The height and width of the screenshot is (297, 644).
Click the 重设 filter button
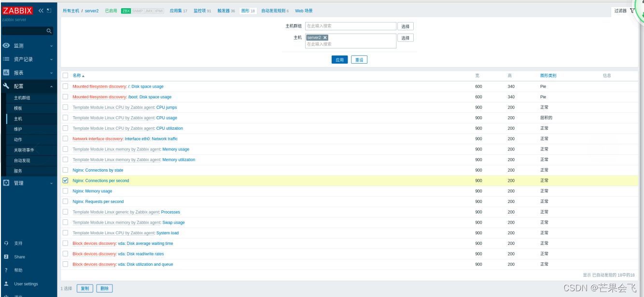point(359,60)
